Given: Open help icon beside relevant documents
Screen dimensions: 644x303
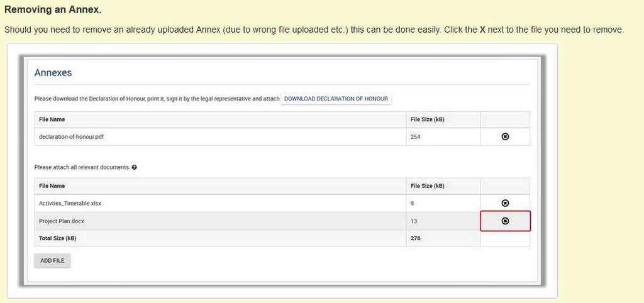Looking at the screenshot, I should [x=135, y=167].
